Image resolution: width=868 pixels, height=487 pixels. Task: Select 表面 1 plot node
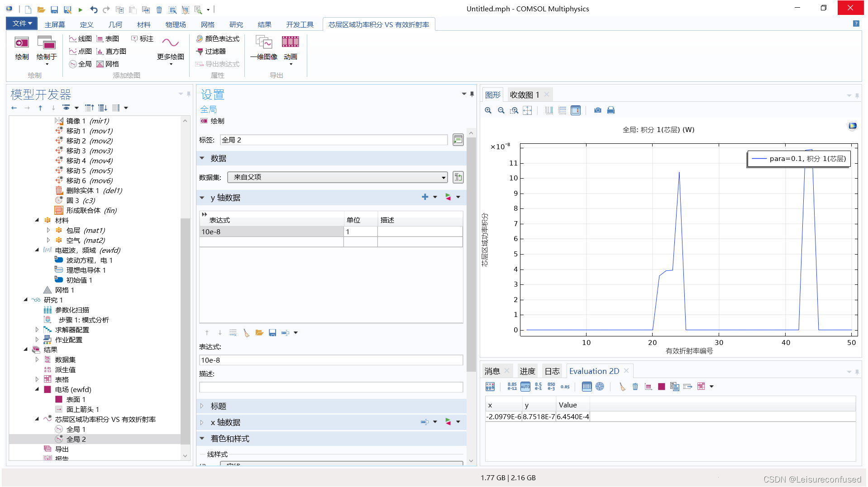[x=76, y=400]
